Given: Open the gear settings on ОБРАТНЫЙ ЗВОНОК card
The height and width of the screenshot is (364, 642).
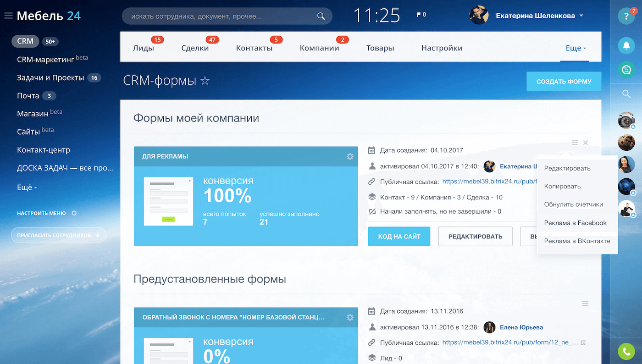Looking at the screenshot, I should 350,317.
